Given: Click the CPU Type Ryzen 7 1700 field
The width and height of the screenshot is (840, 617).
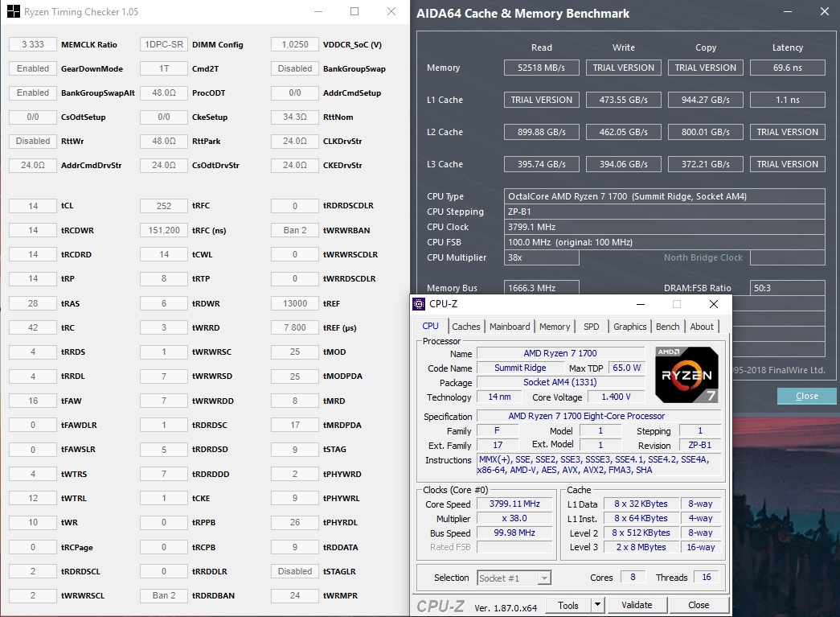Looking at the screenshot, I should coord(664,196).
